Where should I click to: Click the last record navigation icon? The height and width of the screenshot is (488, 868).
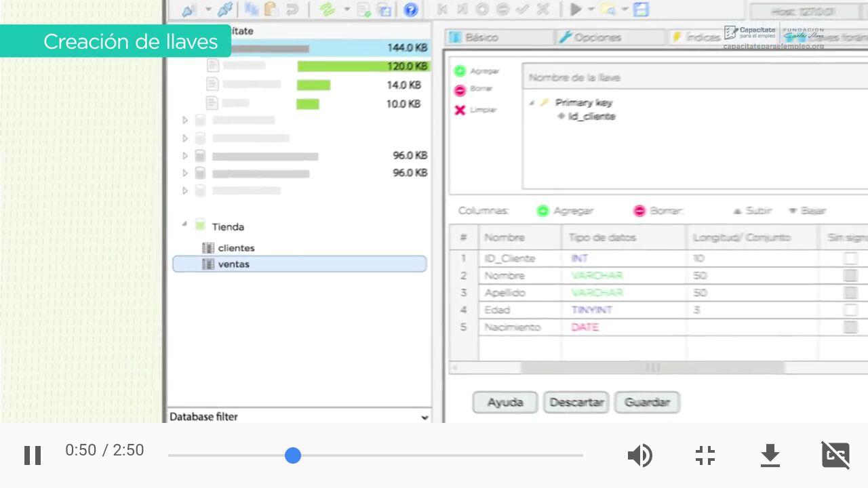[x=462, y=9]
